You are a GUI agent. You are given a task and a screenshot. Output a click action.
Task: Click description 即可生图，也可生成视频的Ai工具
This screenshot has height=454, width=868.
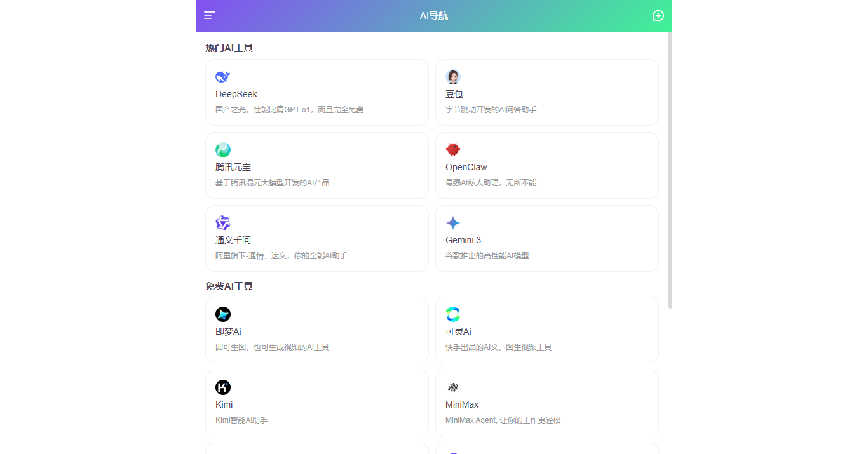point(273,347)
